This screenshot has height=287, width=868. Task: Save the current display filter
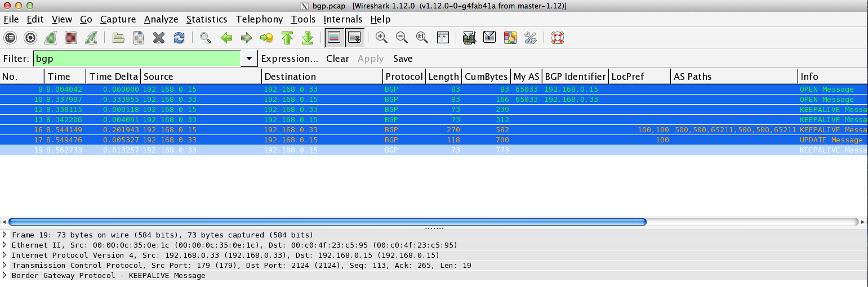(403, 59)
